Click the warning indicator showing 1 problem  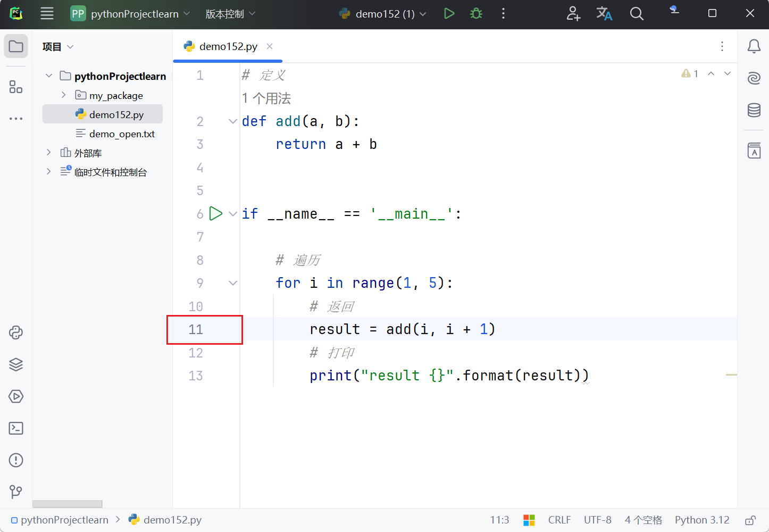[x=690, y=73]
